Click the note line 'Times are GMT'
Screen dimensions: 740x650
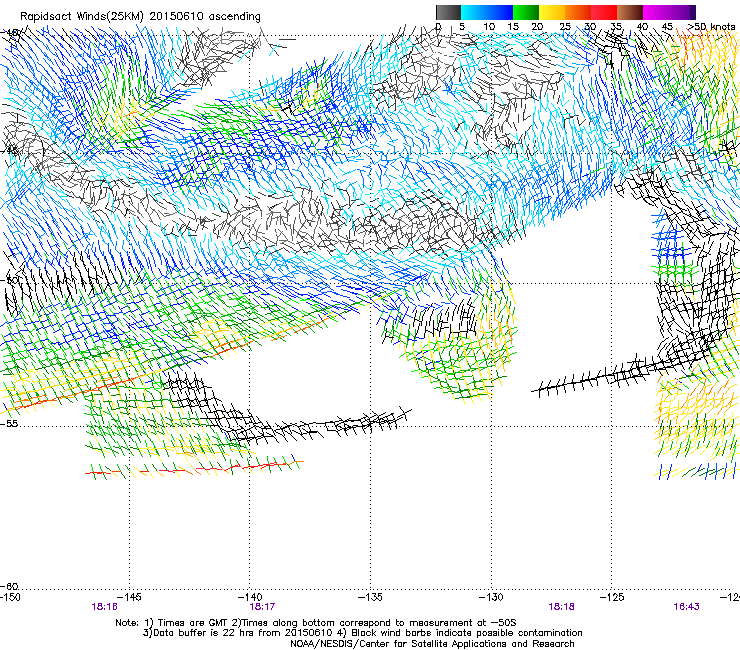(x=192, y=623)
